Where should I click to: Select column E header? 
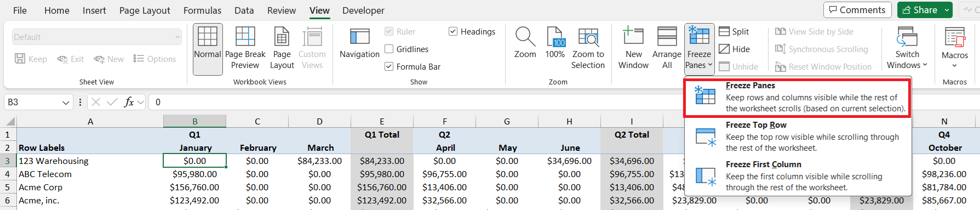coord(382,121)
